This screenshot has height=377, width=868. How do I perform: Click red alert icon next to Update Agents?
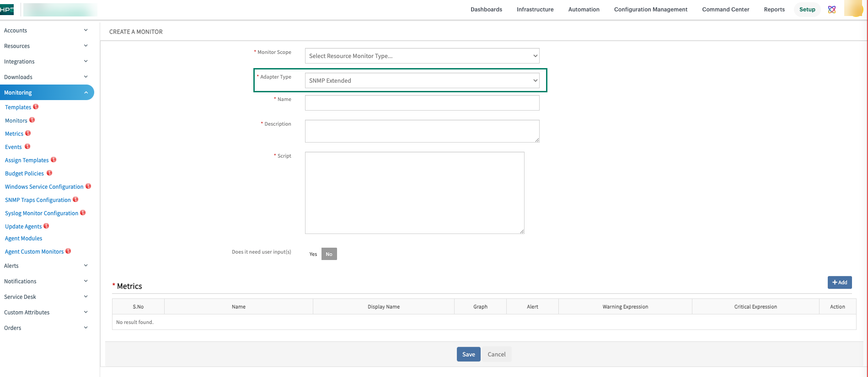[46, 226]
